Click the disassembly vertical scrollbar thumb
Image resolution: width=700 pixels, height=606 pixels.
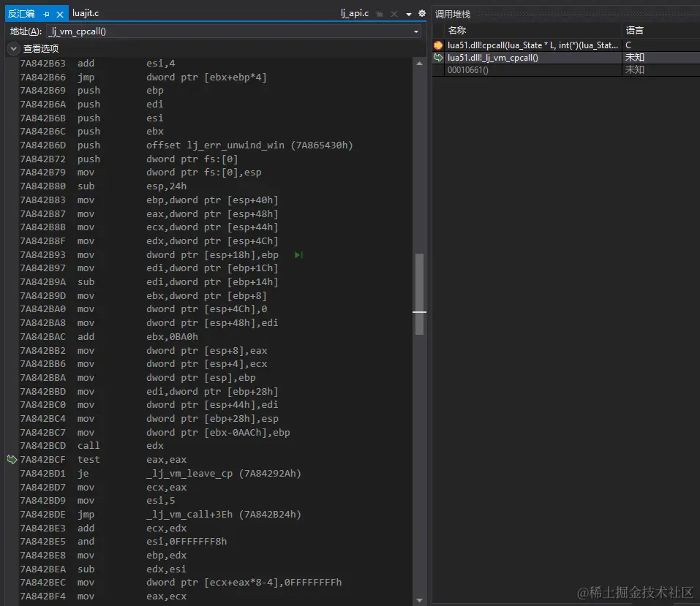(420, 294)
